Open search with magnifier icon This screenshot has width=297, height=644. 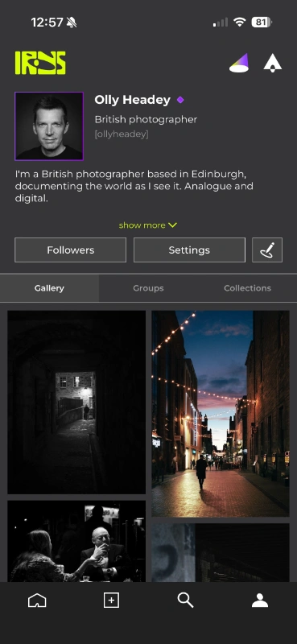coord(185,601)
